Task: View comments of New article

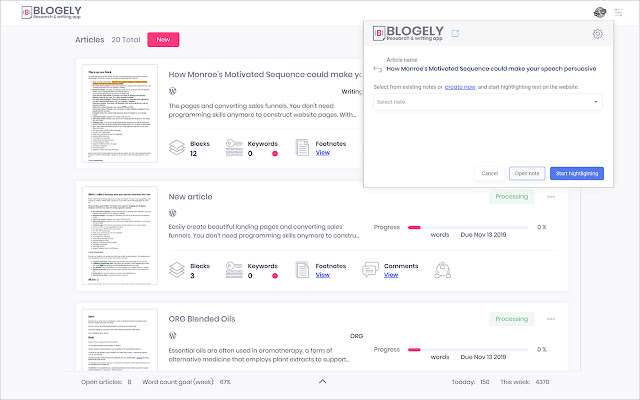Action: pos(391,275)
